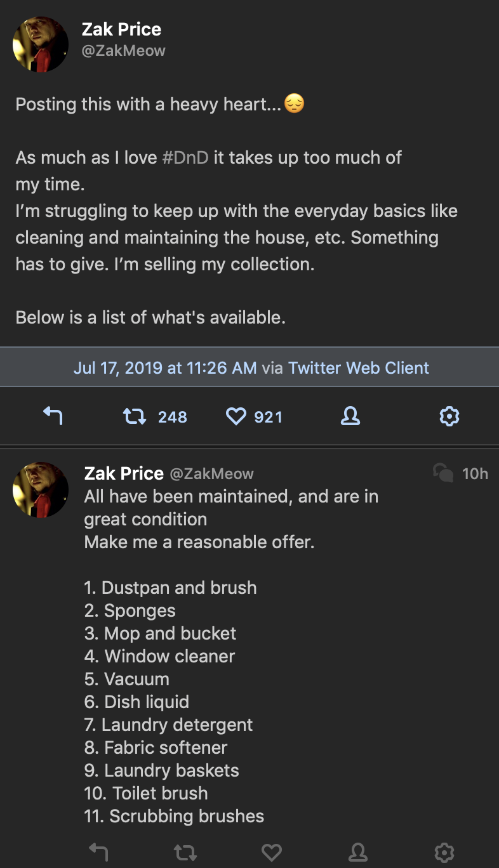
Task: Open Zak Price's large profile avatar
Action: (x=41, y=44)
